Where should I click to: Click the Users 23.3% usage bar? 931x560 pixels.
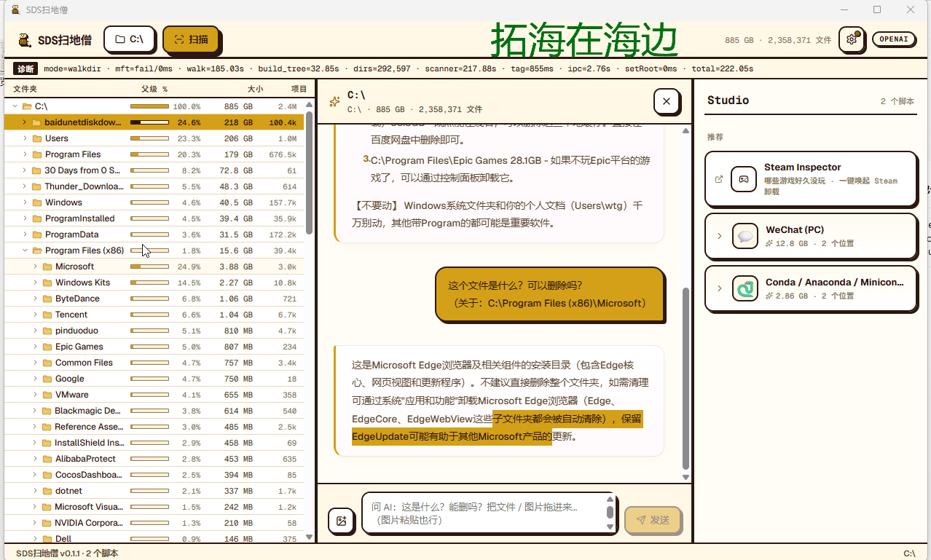click(x=149, y=138)
